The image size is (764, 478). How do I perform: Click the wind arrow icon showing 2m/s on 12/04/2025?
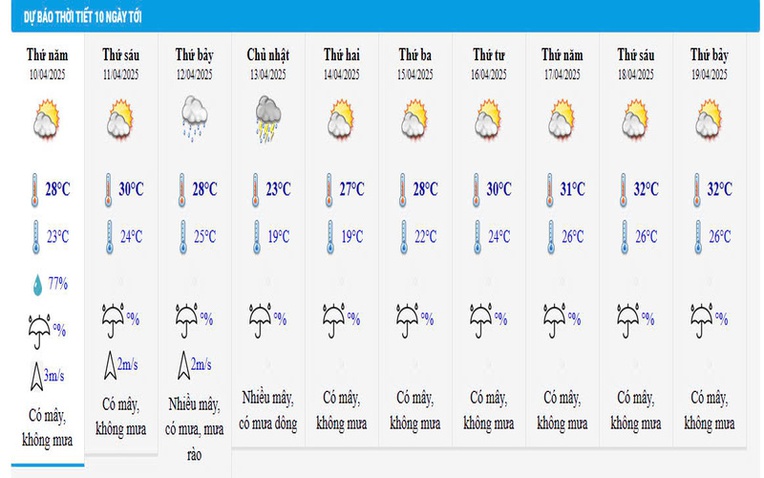(183, 365)
